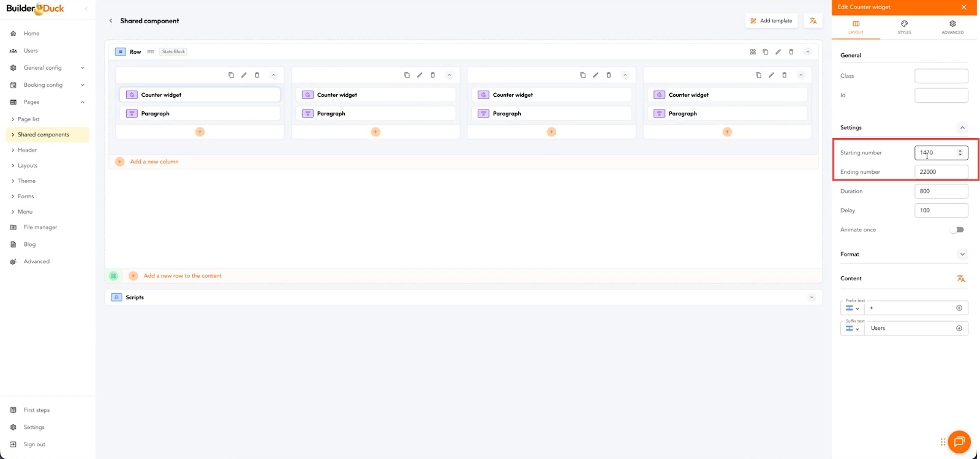Switch to the Styles tab

pos(904,27)
